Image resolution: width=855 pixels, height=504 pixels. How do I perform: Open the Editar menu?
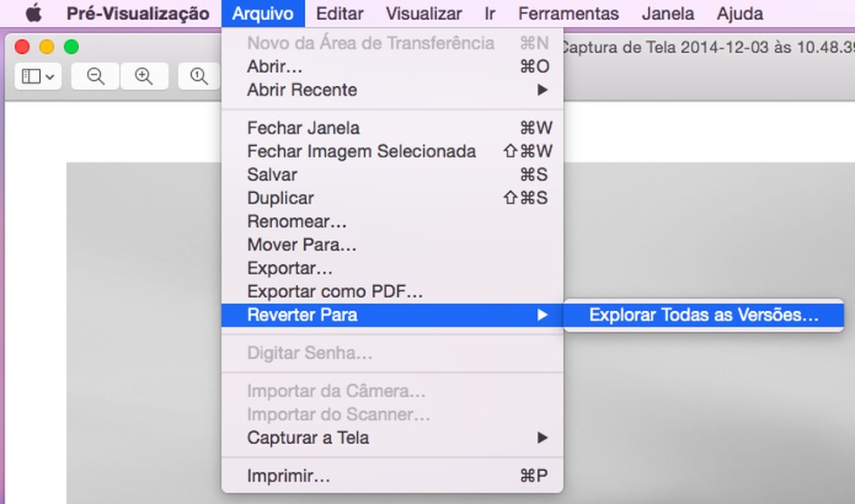(340, 14)
